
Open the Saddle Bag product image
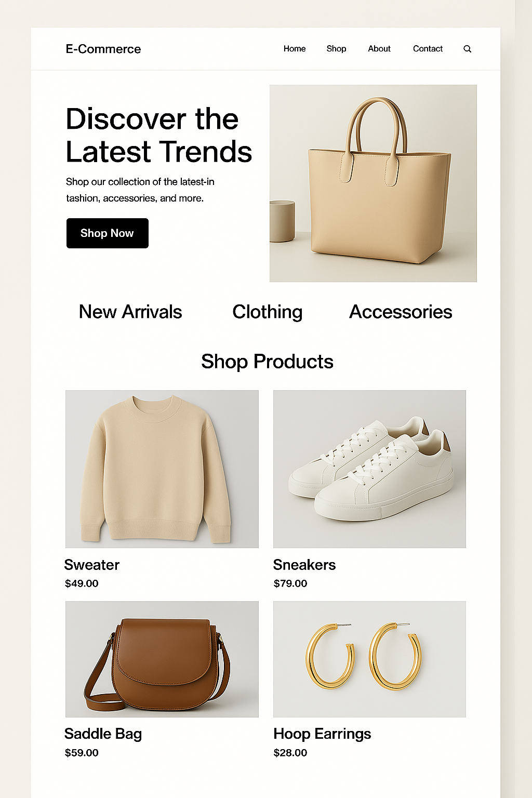[162, 659]
